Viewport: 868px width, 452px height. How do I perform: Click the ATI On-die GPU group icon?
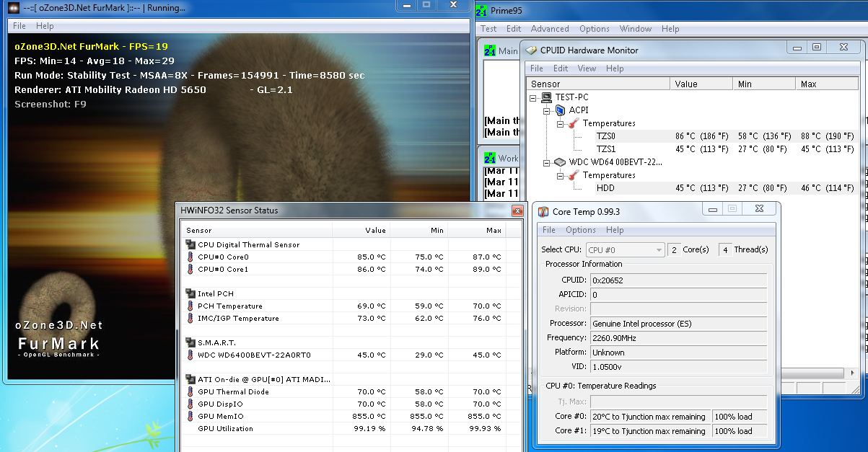pos(190,379)
